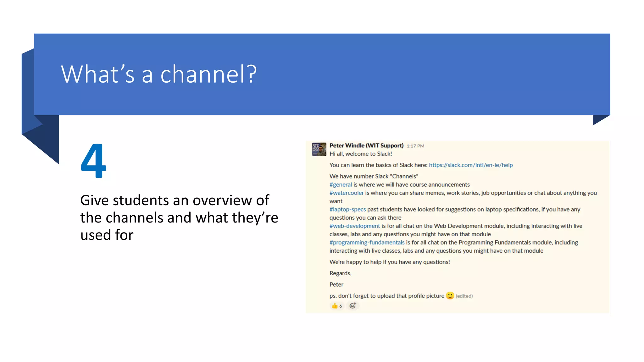
Task: Click Peter Windle's profile avatar
Action: pyautogui.click(x=319, y=149)
